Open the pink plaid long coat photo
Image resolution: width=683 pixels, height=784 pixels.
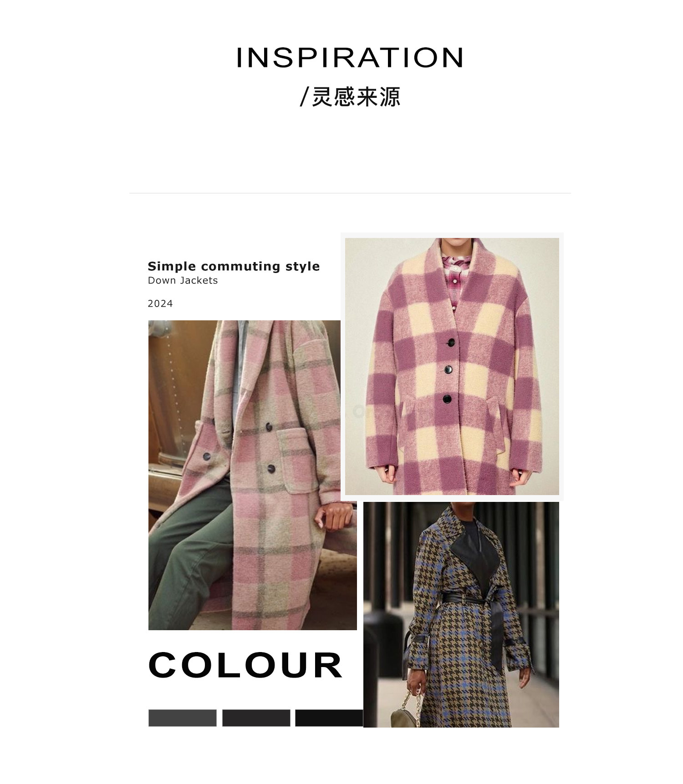pos(253,475)
